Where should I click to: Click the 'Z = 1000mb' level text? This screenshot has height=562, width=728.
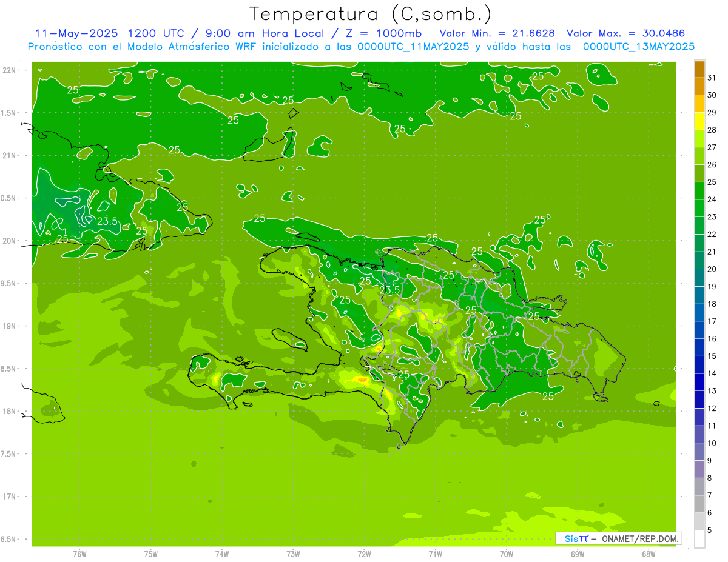pyautogui.click(x=382, y=33)
